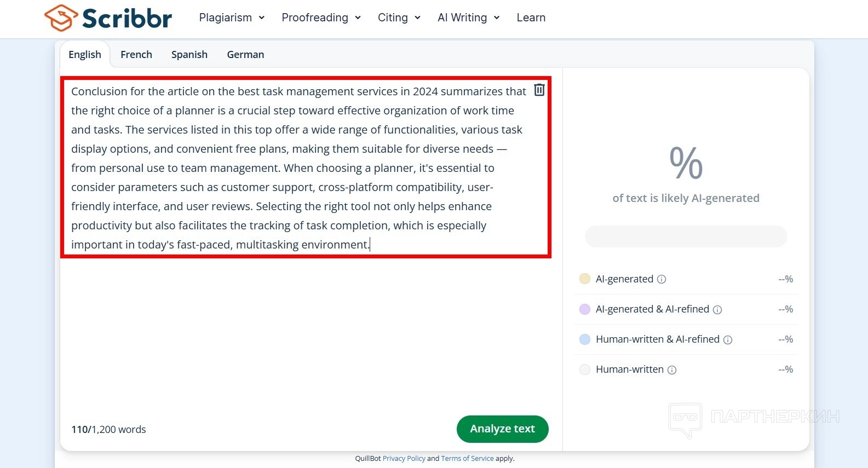Click the yellow AI-generated color dot
Image resolution: width=868 pixels, height=468 pixels.
coord(585,279)
